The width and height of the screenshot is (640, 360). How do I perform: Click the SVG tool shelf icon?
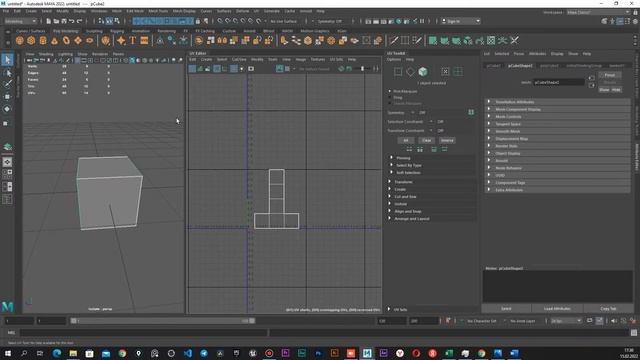click(x=144, y=40)
